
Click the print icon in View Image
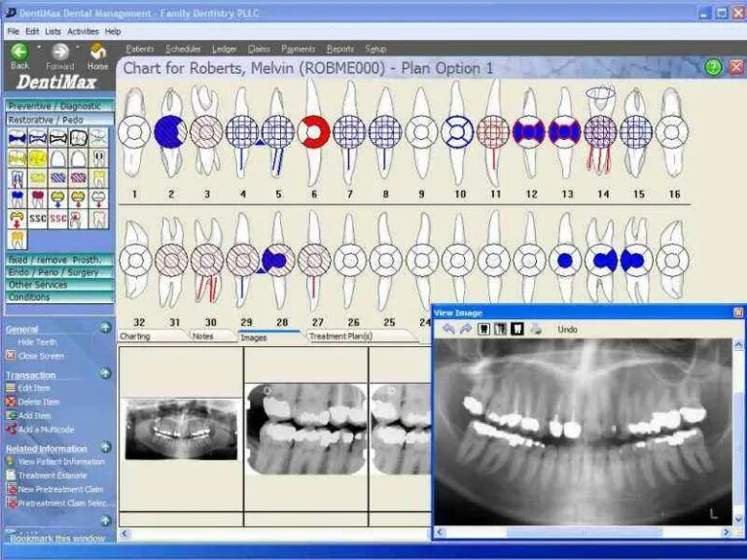coord(536,329)
